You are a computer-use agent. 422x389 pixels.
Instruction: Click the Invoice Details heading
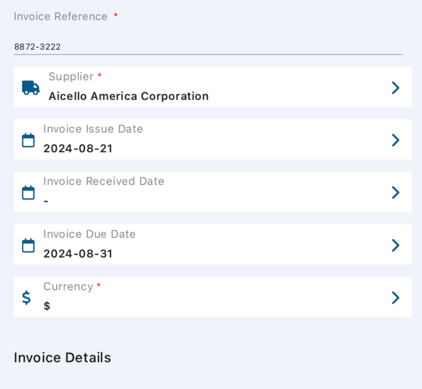[x=62, y=358]
